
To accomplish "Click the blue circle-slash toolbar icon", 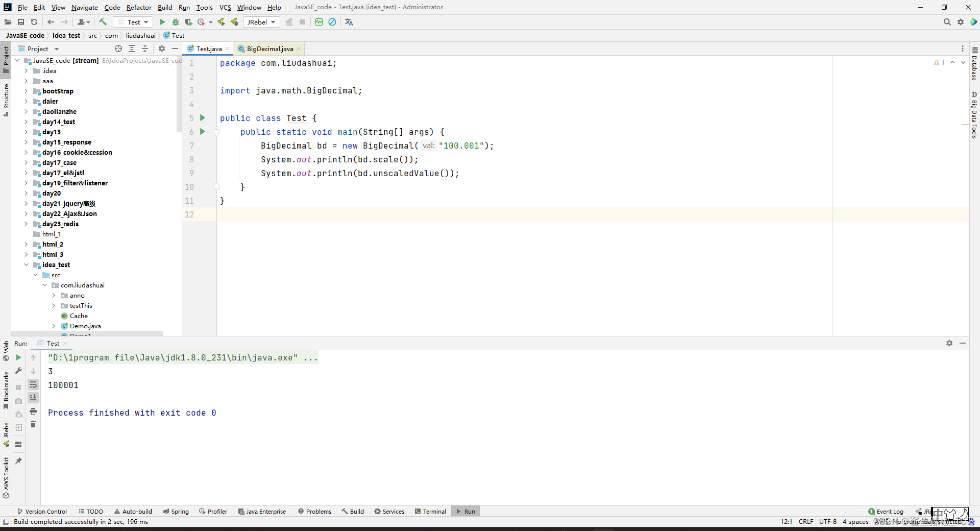I will 332,22.
